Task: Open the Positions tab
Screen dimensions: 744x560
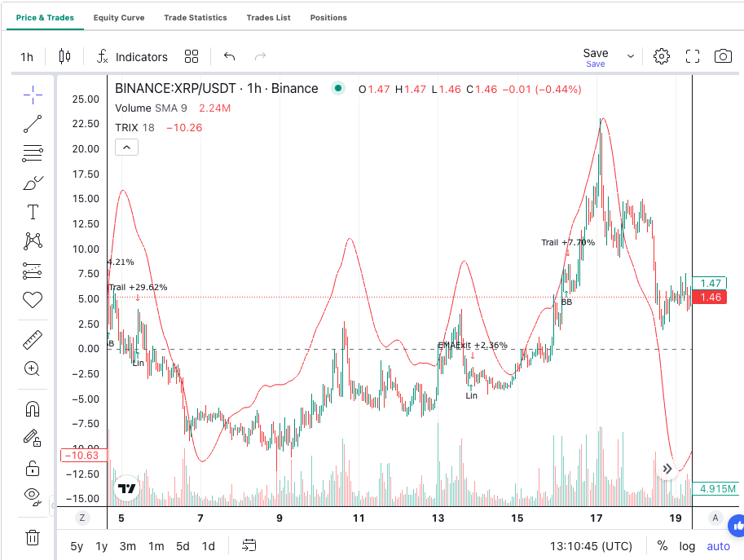Action: pyautogui.click(x=328, y=18)
